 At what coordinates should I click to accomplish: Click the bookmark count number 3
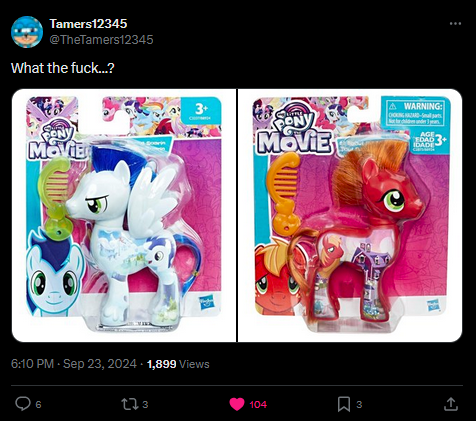(x=359, y=405)
